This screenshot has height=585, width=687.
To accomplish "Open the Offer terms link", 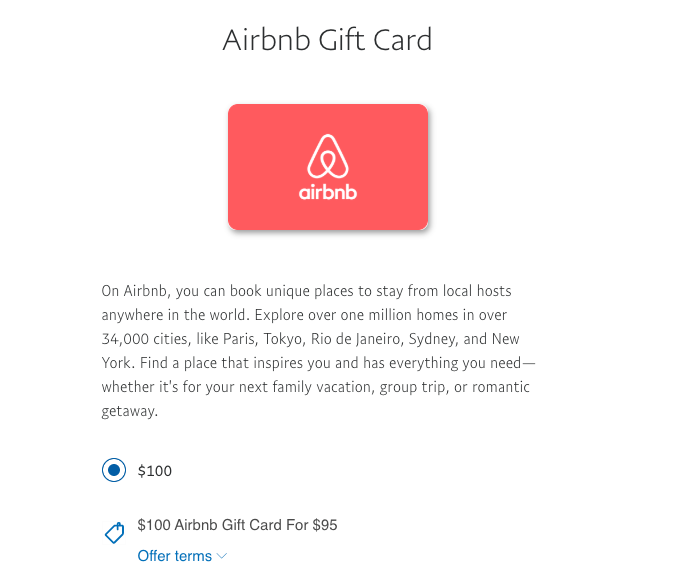I will pyautogui.click(x=174, y=556).
